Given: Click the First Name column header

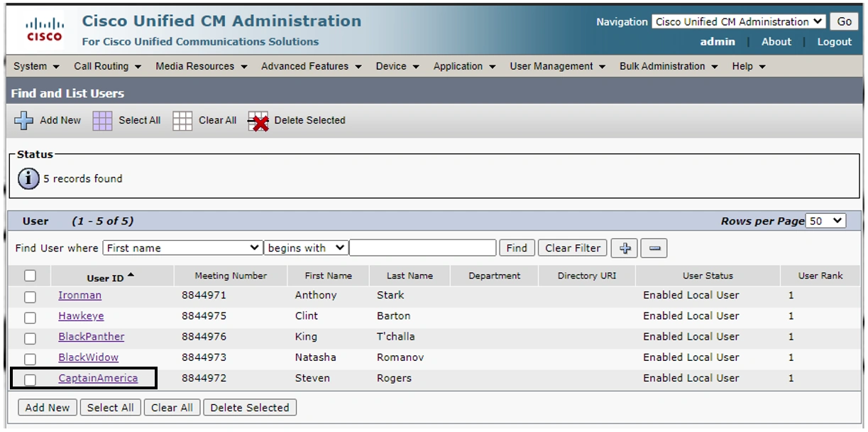Looking at the screenshot, I should tap(328, 276).
